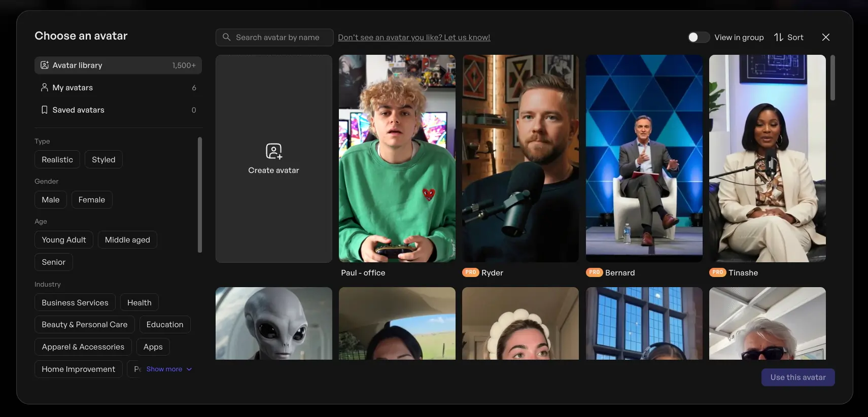Select the Middle aged age filter

pyautogui.click(x=127, y=239)
